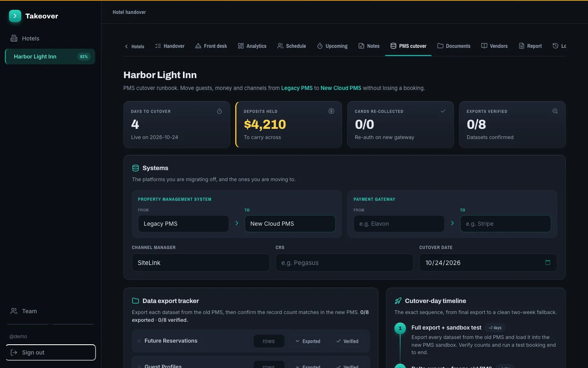Click the search icon on Exports Verified card
This screenshot has height=368, width=588.
[x=555, y=111]
